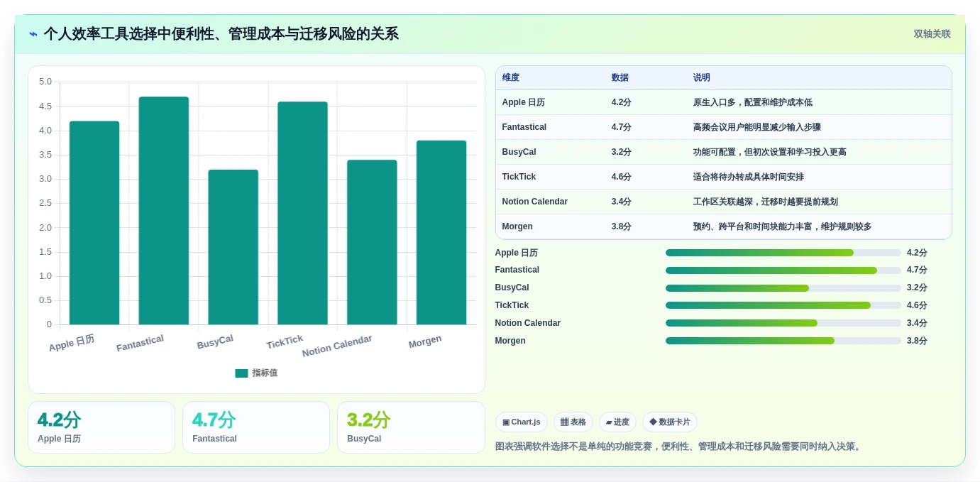The width and height of the screenshot is (980, 482).
Task: Click the TickTick label under the chart axis
Action: point(285,341)
